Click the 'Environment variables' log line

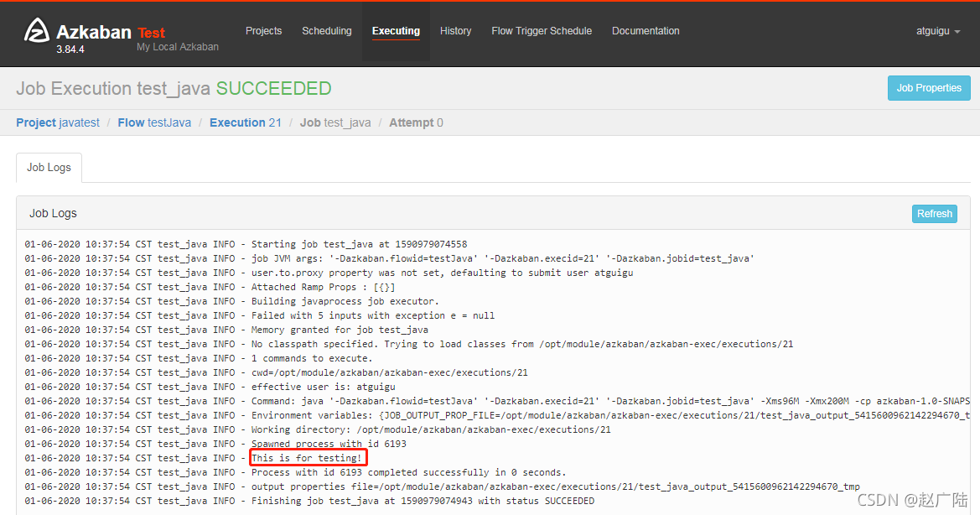pos(497,416)
